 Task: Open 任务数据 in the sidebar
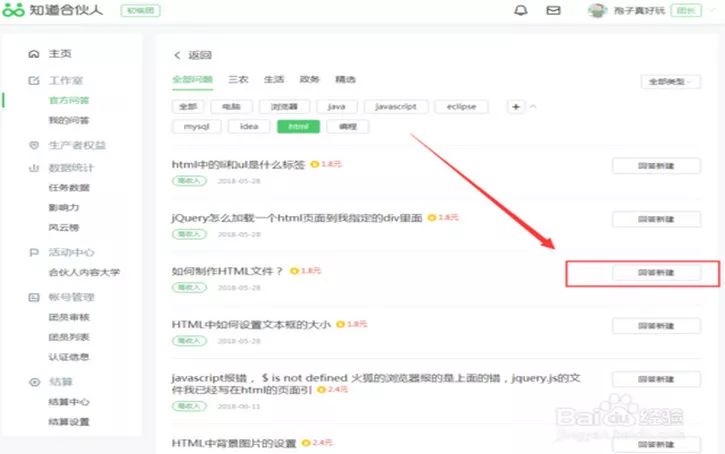[69, 188]
